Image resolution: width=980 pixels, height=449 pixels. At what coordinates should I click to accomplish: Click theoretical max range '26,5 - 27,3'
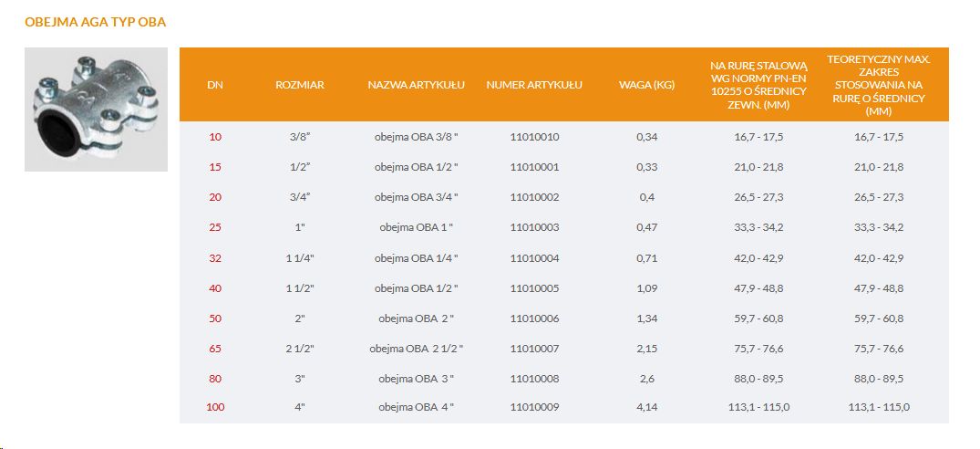[x=879, y=197]
